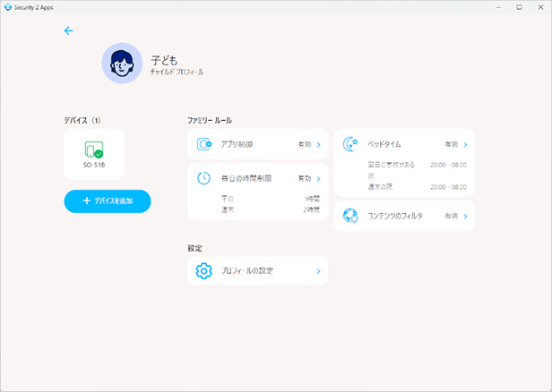The image size is (552, 392).
Task: Maximize the Security Z Apps window
Action: [x=519, y=7]
